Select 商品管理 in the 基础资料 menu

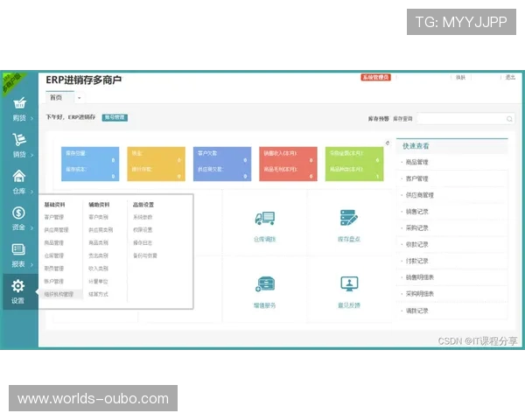54,242
